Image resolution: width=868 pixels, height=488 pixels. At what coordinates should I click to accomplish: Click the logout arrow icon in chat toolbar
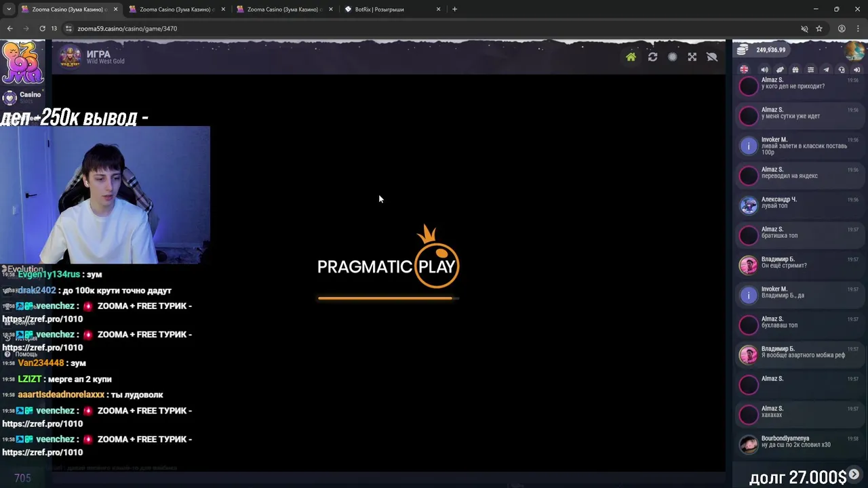pyautogui.click(x=856, y=70)
